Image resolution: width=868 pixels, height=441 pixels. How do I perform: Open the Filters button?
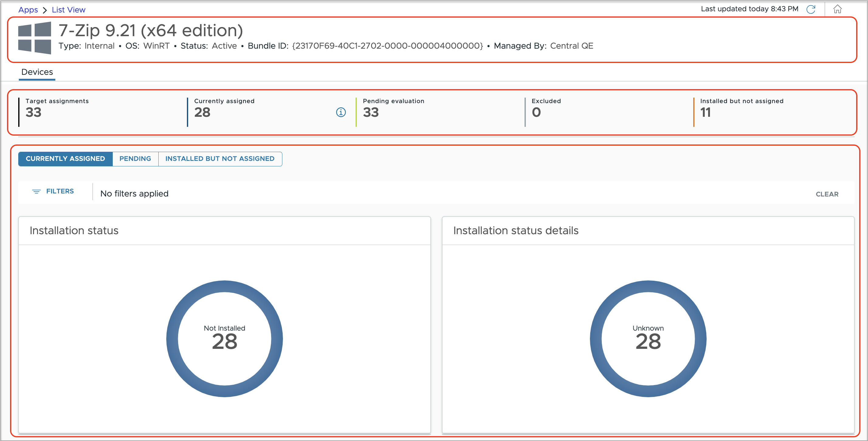[53, 192]
